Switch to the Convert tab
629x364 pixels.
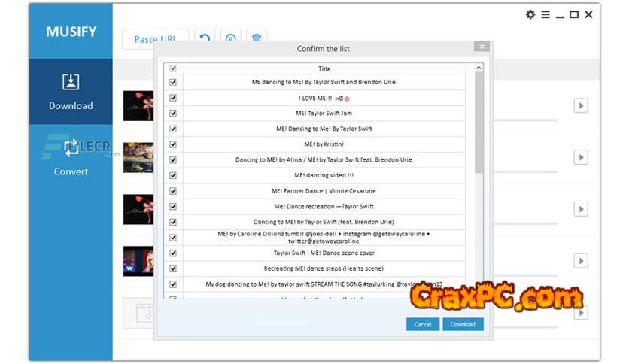coord(71,156)
